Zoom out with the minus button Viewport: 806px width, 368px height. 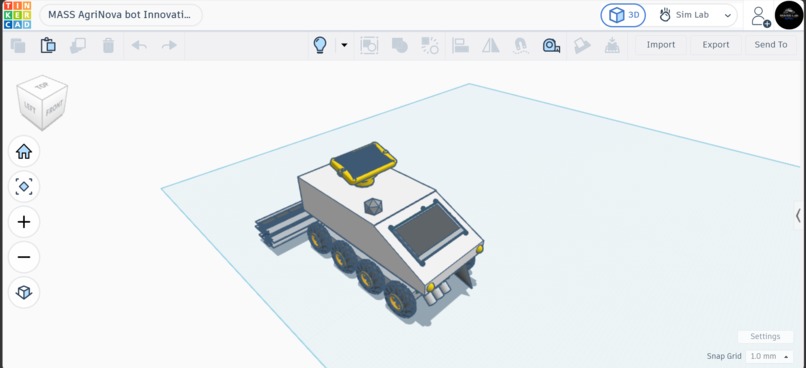click(24, 257)
